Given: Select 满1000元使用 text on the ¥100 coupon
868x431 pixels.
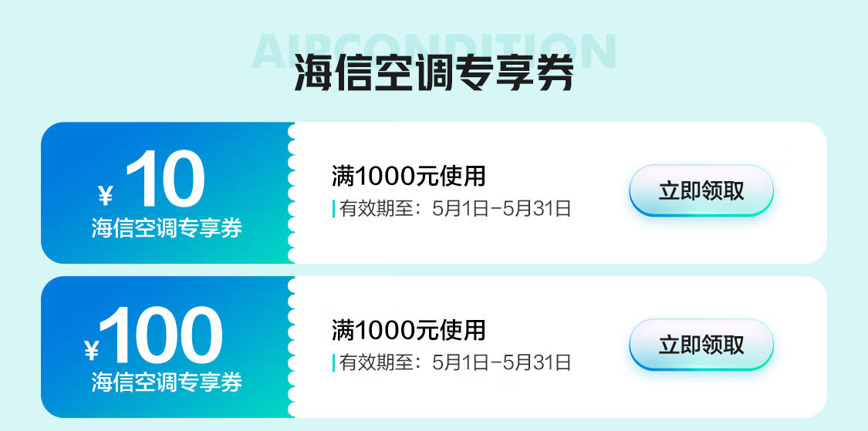Looking at the screenshot, I should 408,330.
